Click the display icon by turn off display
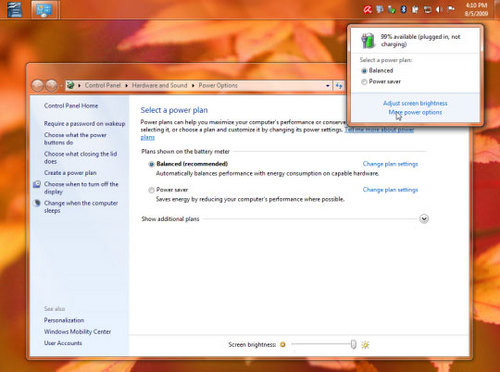This screenshot has width=500, height=372. tap(37, 184)
